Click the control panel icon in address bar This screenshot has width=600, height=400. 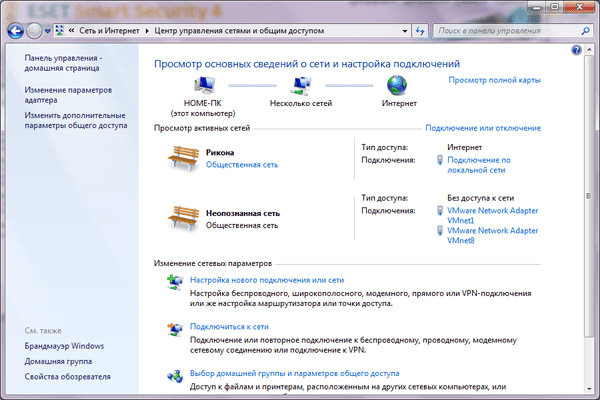point(60,31)
